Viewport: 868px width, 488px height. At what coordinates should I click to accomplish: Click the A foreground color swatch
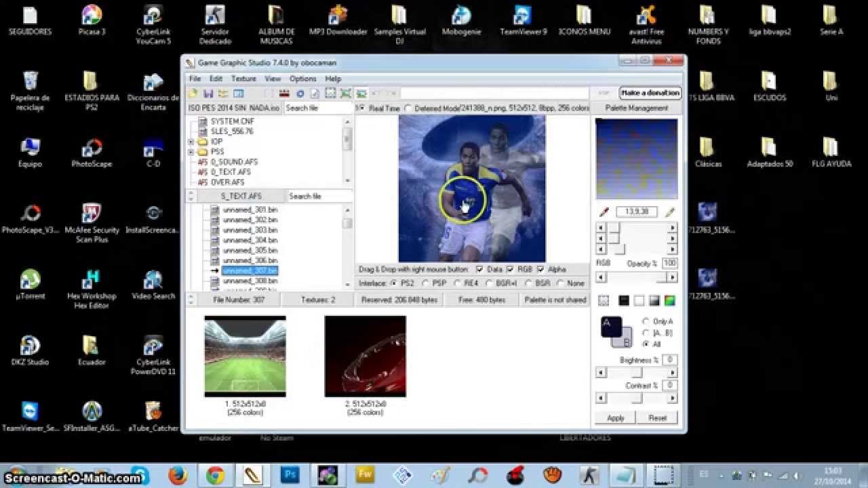point(611,327)
